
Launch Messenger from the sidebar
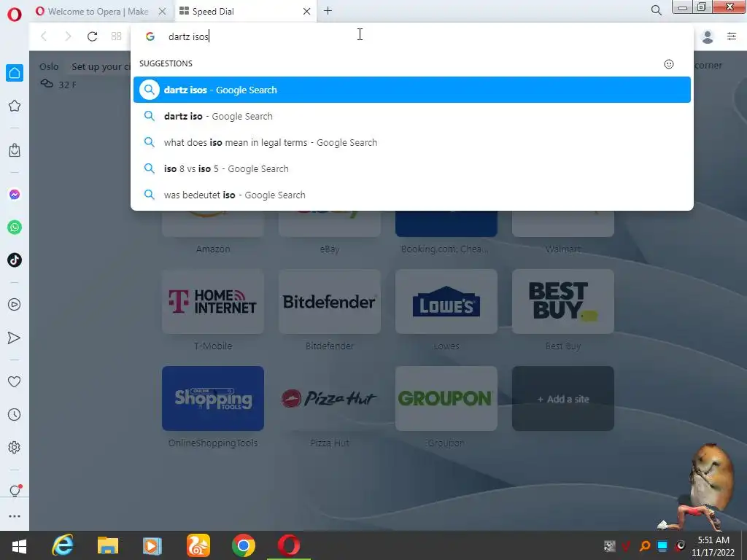pos(15,194)
